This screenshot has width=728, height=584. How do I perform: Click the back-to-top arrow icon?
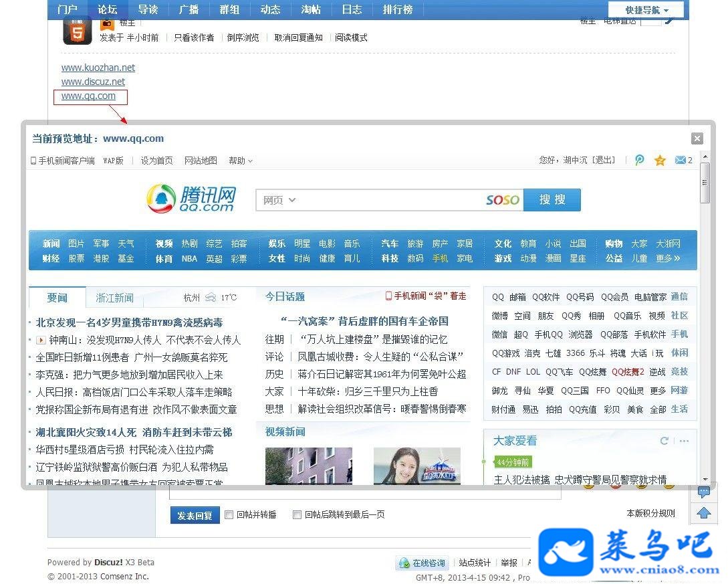click(704, 513)
